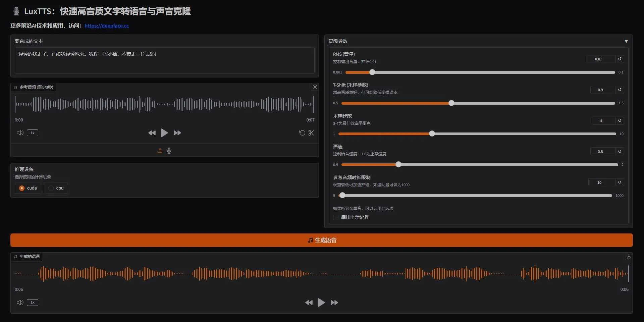644x322 pixels.
Task: Trim reference audio using the scissors icon
Action: click(x=311, y=133)
